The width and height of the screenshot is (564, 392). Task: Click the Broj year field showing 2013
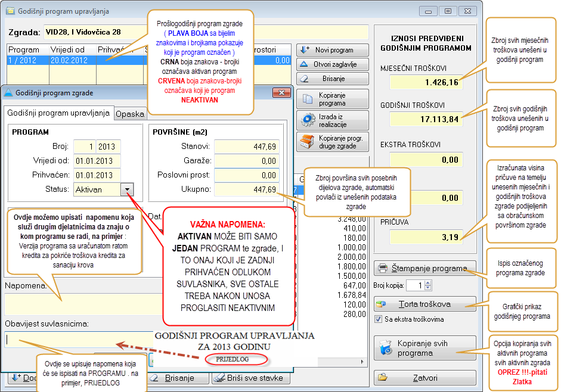pos(109,147)
